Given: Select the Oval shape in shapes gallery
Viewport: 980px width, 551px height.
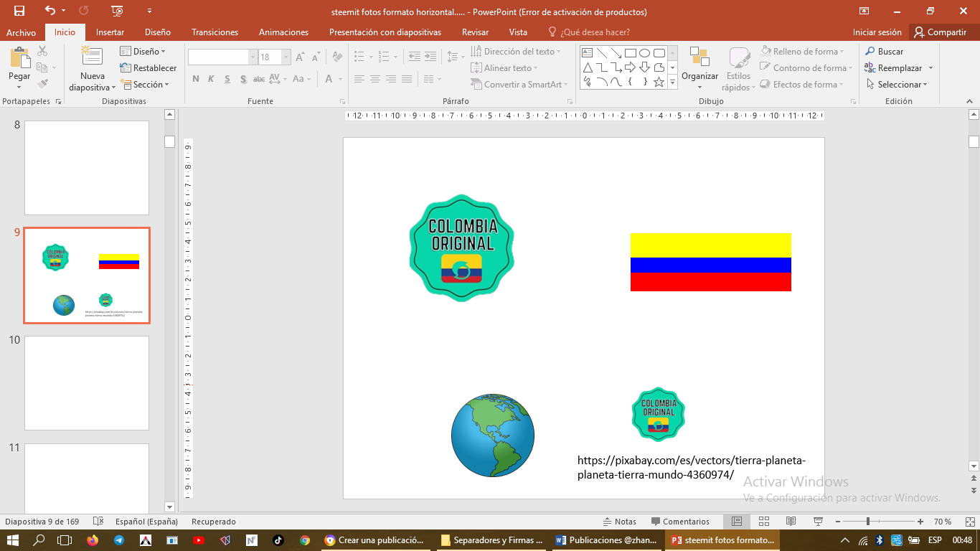Looking at the screenshot, I should [x=644, y=53].
